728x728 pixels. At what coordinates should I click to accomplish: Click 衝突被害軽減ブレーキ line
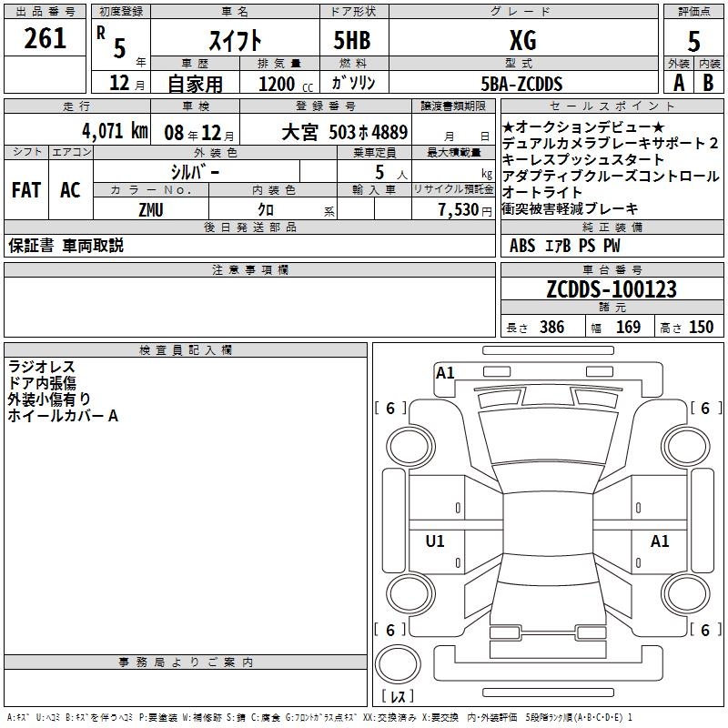571,208
